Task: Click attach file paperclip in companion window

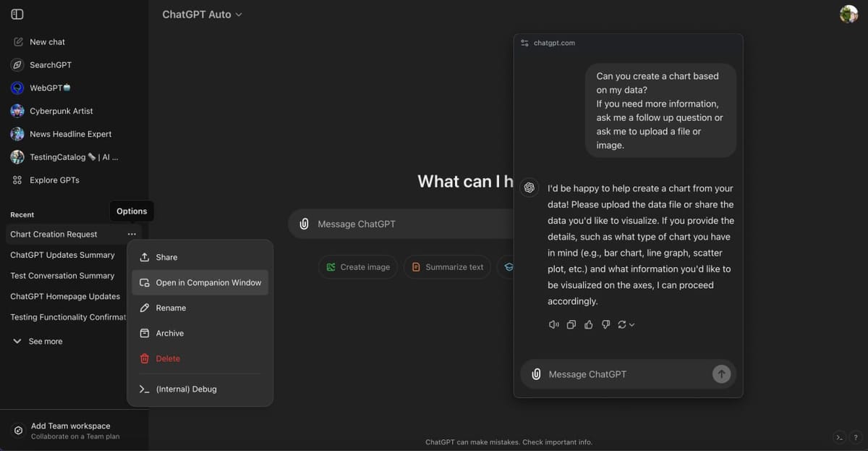Action: (536, 374)
